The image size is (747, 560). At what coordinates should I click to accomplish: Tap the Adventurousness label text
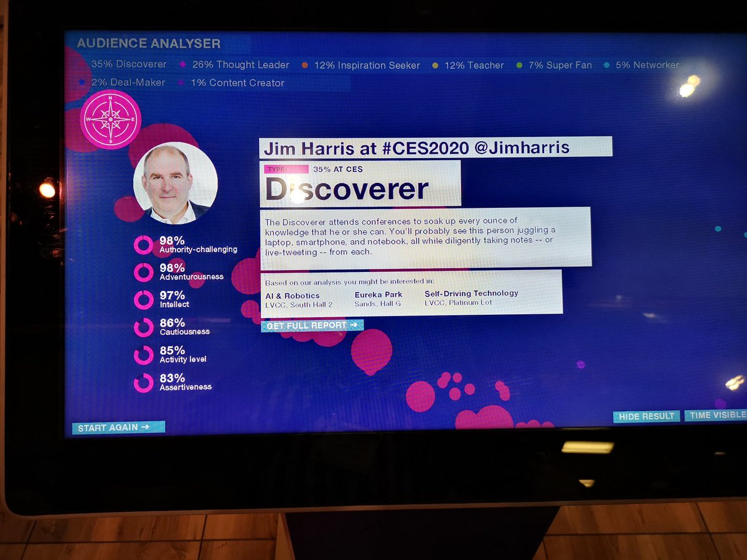[192, 277]
